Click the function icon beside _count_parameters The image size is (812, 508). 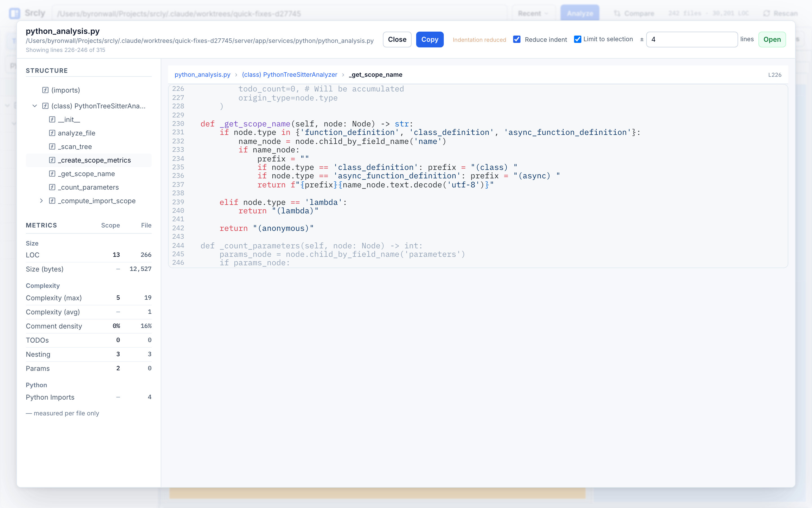coord(52,187)
